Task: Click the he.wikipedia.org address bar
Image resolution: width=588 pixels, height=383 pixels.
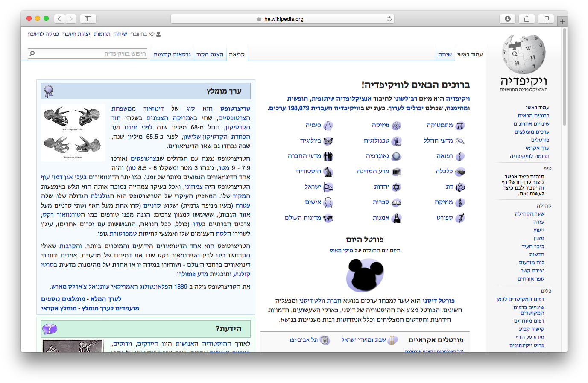Action: tap(282, 19)
